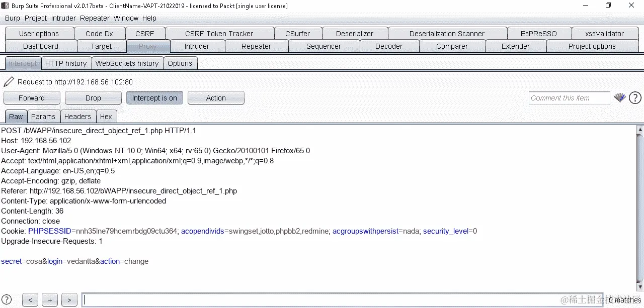
Task: Click the pencil edit target icon
Action: tap(9, 82)
